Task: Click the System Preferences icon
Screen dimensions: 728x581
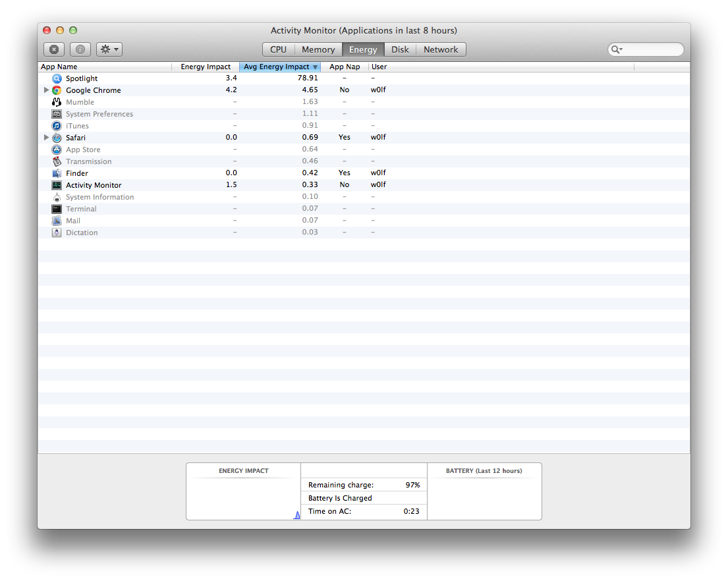Action: click(57, 114)
